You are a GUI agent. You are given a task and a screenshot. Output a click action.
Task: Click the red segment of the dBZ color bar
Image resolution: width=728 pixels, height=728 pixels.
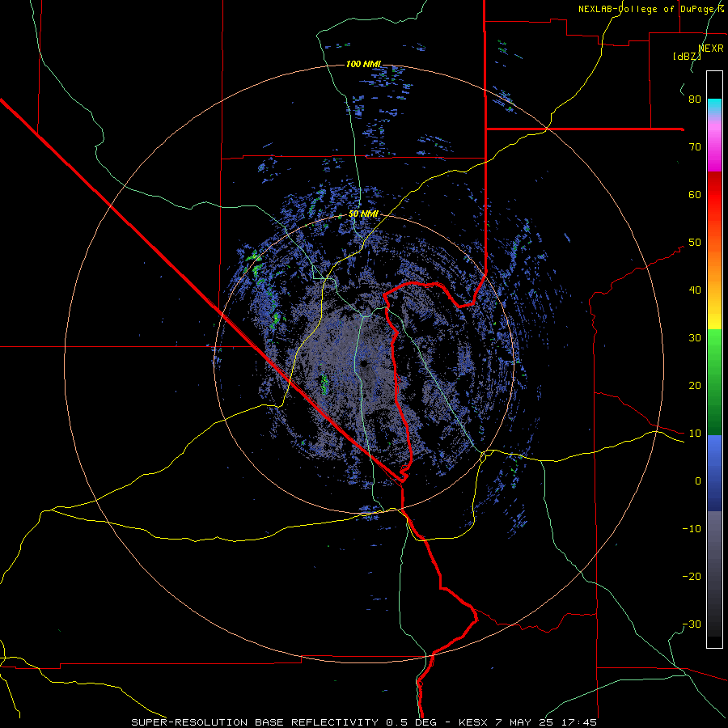coord(714,195)
